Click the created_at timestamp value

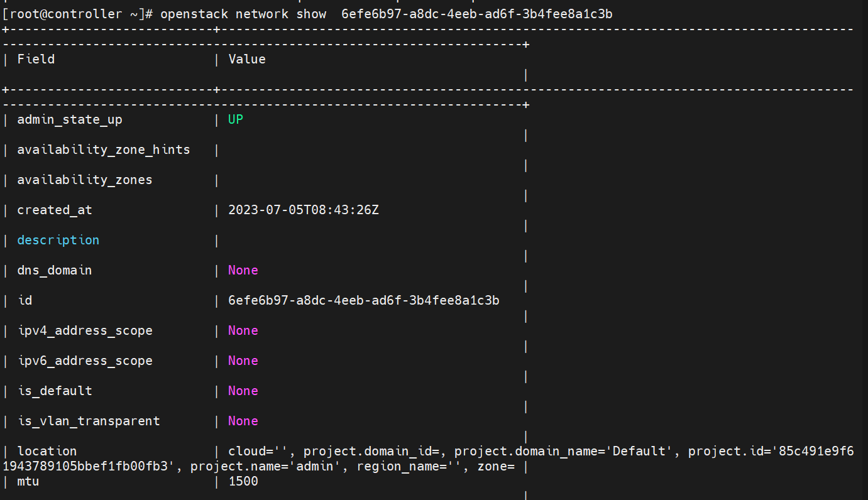pyautogui.click(x=304, y=210)
